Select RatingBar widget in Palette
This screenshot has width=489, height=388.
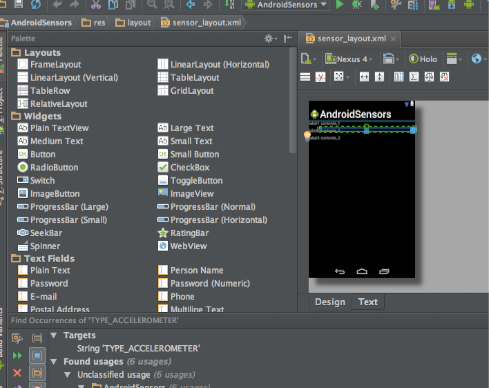183,233
